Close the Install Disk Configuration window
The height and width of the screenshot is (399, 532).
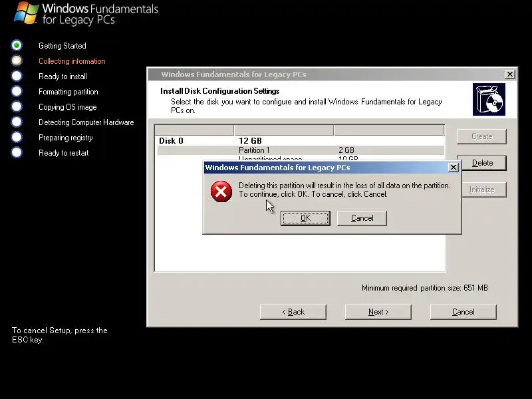(x=510, y=74)
